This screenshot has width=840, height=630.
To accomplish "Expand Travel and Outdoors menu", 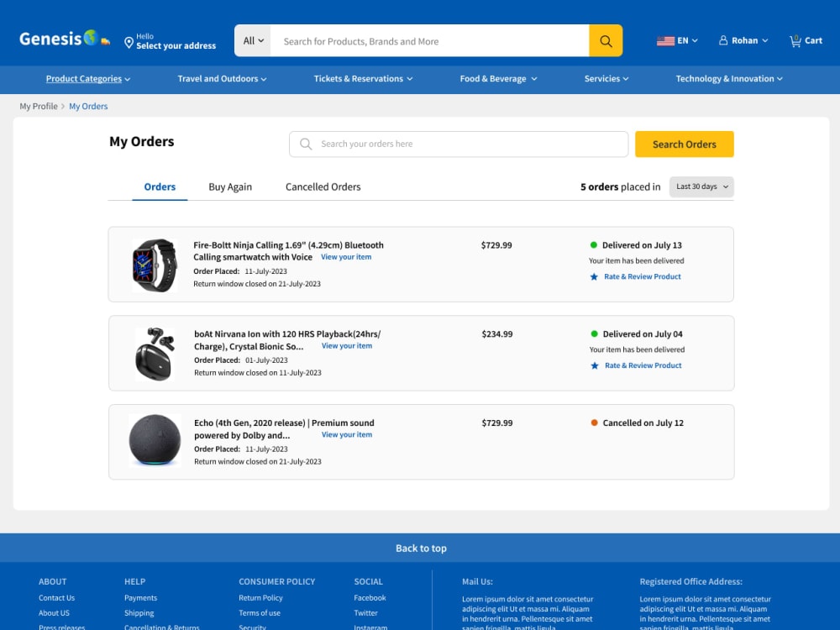I will click(222, 79).
